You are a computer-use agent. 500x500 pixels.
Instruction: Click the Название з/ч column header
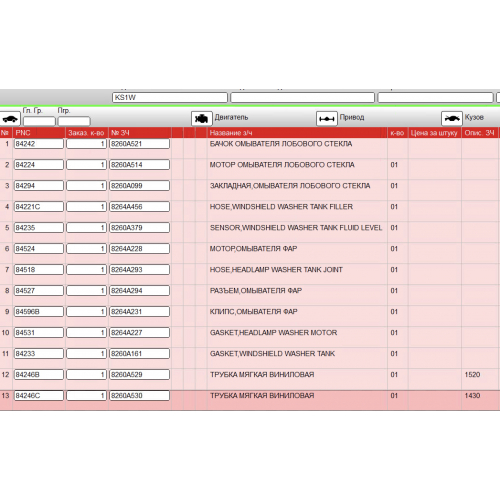coord(231,133)
